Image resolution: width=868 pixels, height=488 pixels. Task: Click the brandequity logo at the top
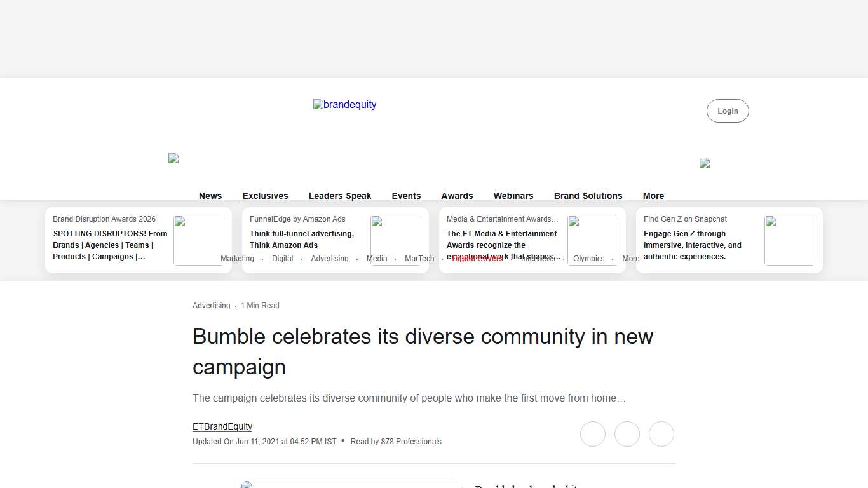(x=344, y=105)
